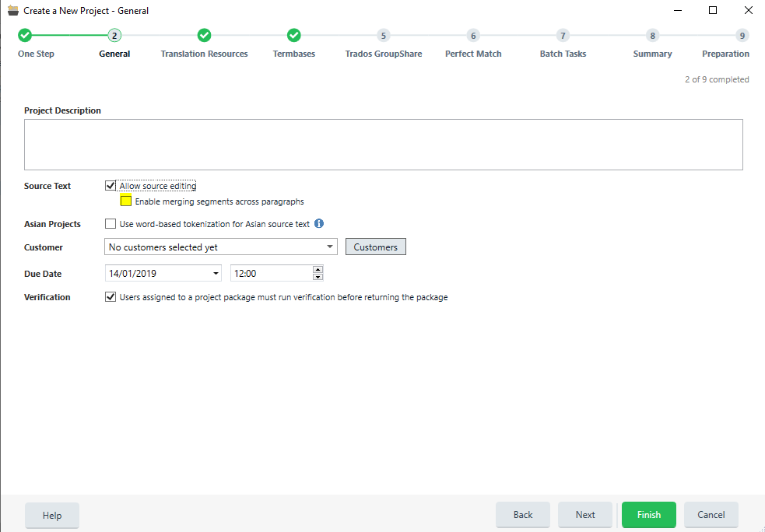Click the step 2 General circle icon

[114, 35]
